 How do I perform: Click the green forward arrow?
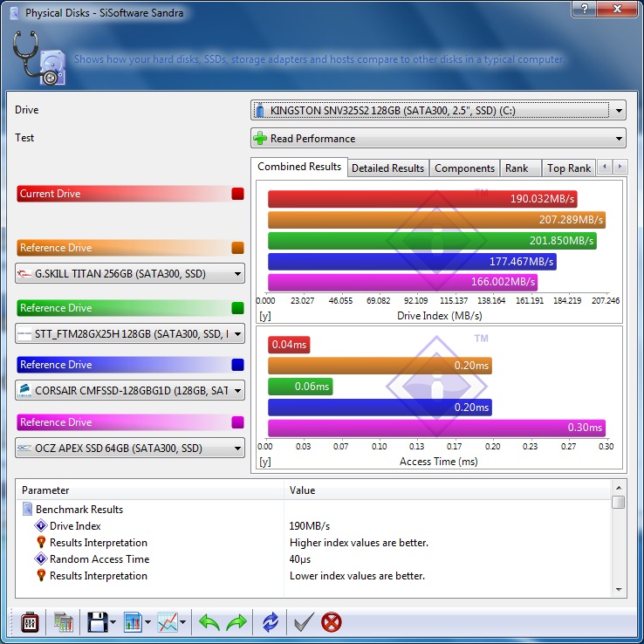[236, 623]
